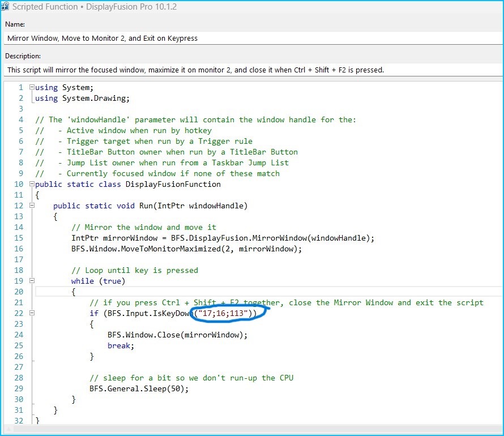This screenshot has height=436, width=504.
Task: Click line number 29 in the gutter
Action: 19,388
